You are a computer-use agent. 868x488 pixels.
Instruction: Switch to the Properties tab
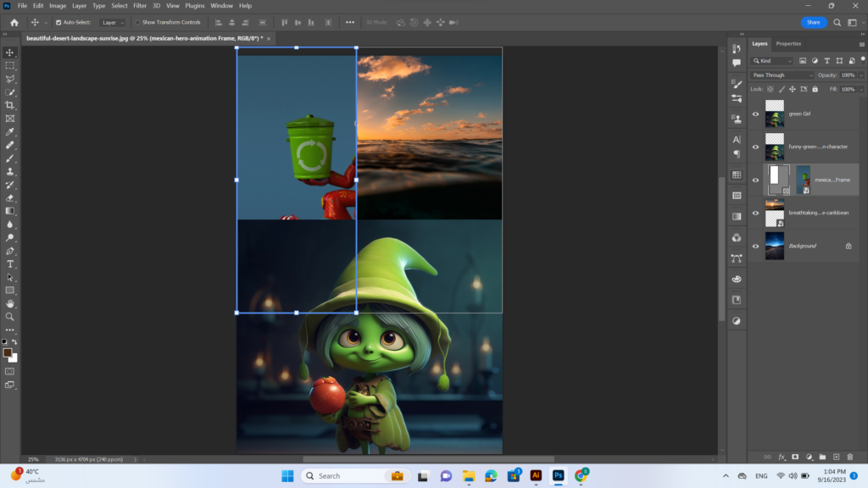coord(788,44)
